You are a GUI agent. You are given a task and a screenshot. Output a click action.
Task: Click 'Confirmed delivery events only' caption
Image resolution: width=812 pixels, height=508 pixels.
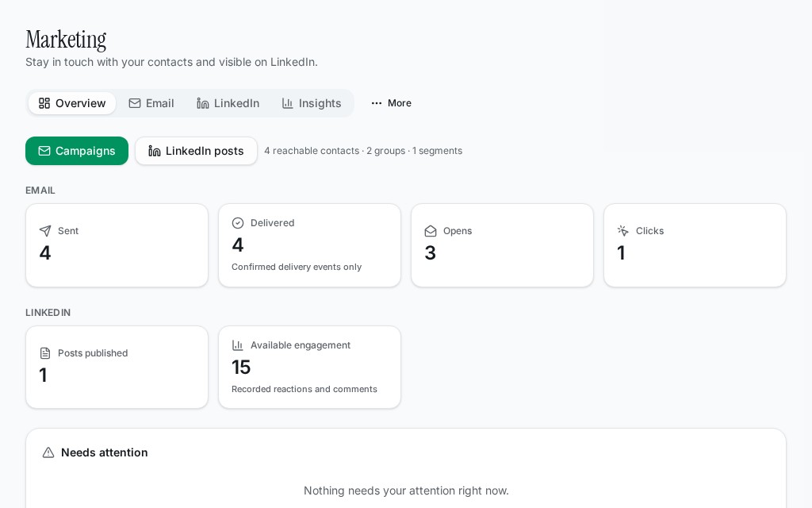[297, 267]
